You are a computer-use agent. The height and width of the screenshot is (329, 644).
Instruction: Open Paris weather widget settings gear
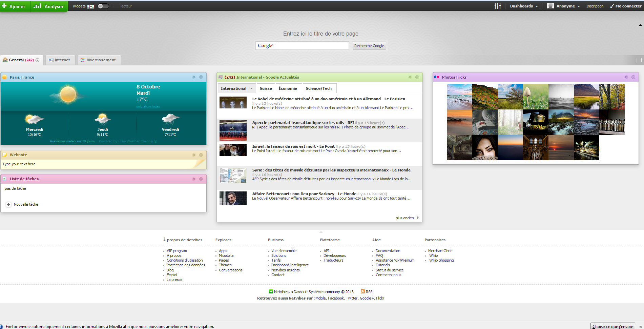(194, 77)
